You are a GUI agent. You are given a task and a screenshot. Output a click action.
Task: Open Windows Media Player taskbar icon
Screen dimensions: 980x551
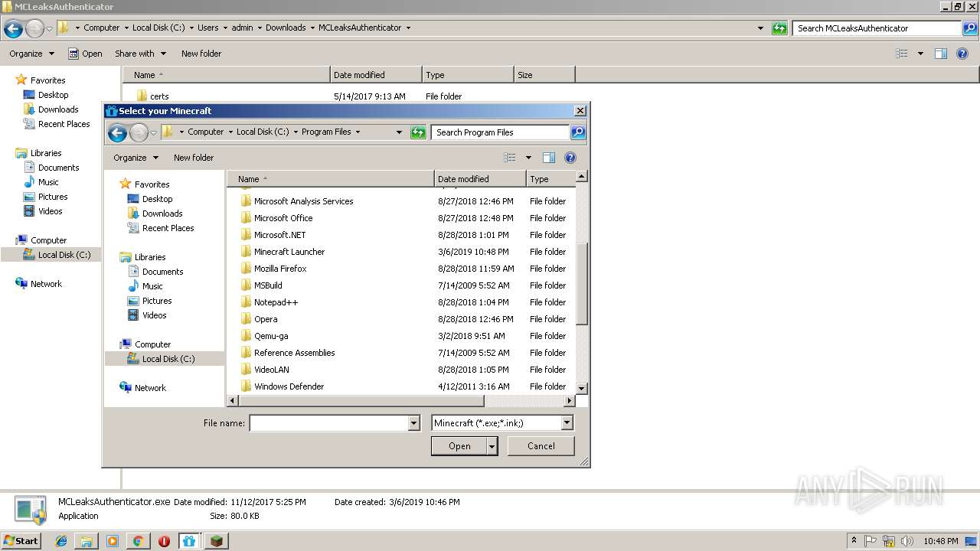(x=113, y=541)
